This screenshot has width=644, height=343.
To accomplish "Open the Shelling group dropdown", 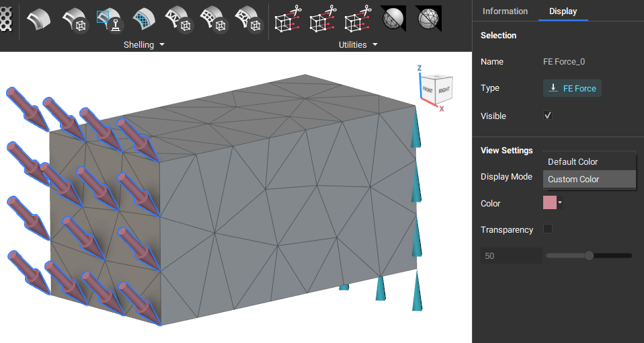I will click(x=162, y=44).
